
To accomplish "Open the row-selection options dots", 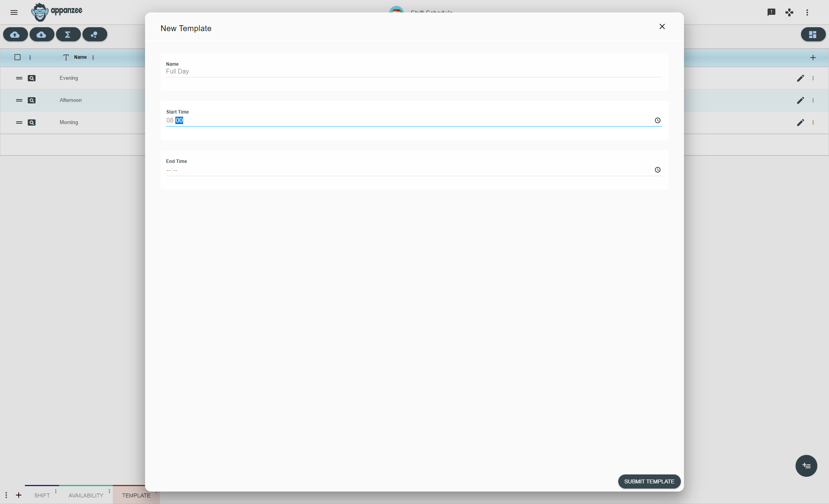I will [x=30, y=58].
